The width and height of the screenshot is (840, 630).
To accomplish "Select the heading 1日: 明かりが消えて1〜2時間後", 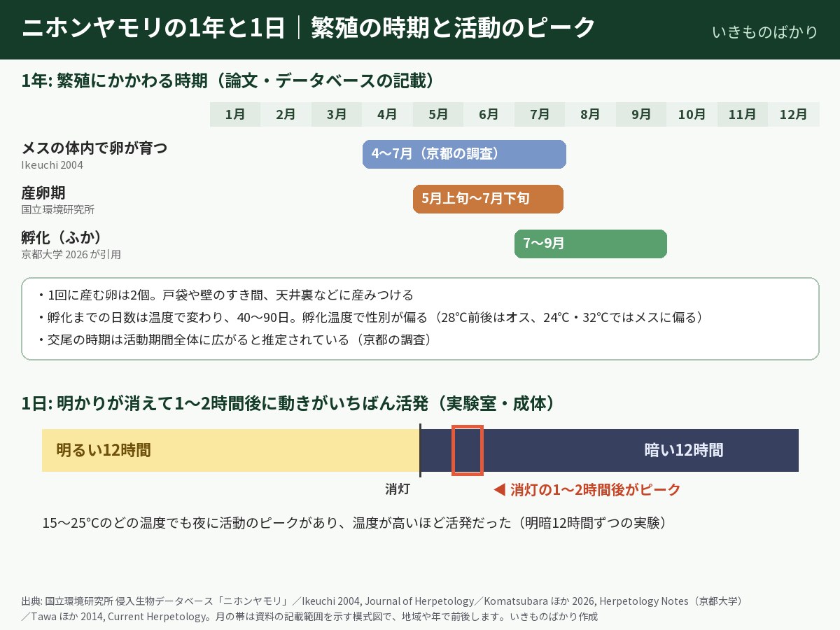I will click(x=289, y=403).
